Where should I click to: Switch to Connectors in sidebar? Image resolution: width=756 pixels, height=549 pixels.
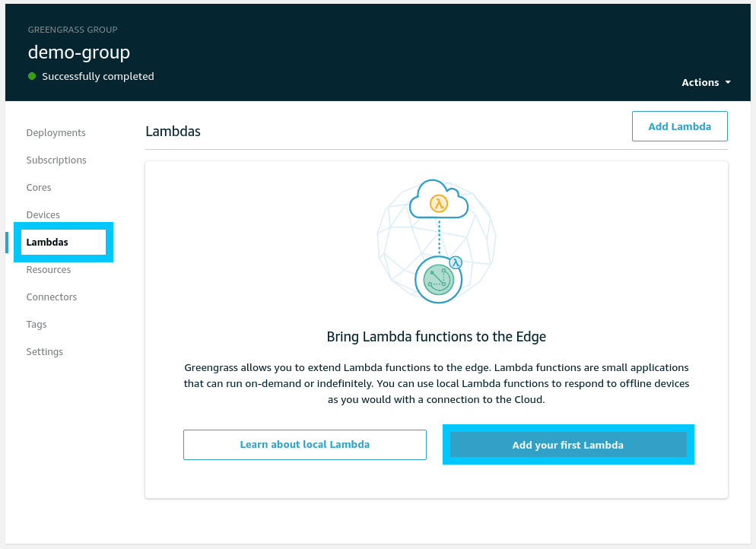click(x=51, y=297)
